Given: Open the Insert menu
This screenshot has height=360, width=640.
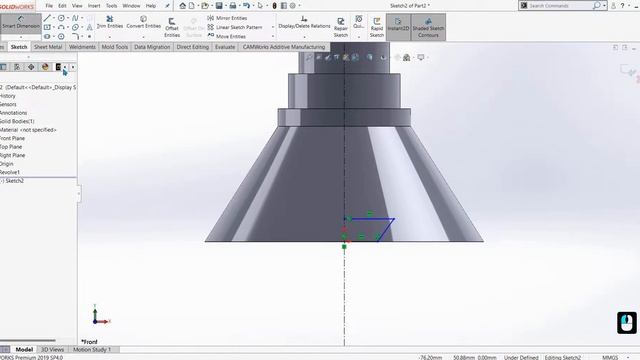Looking at the screenshot, I should pyautogui.click(x=94, y=6).
